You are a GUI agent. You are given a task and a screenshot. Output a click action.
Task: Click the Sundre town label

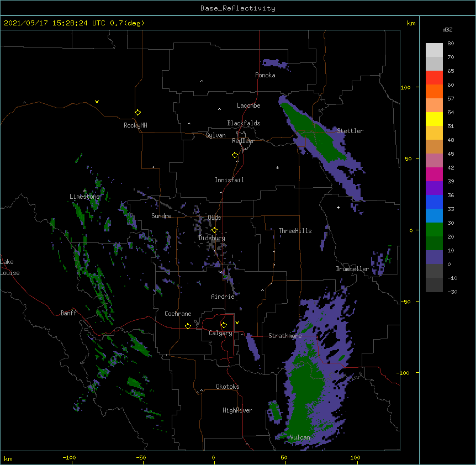click(x=161, y=216)
